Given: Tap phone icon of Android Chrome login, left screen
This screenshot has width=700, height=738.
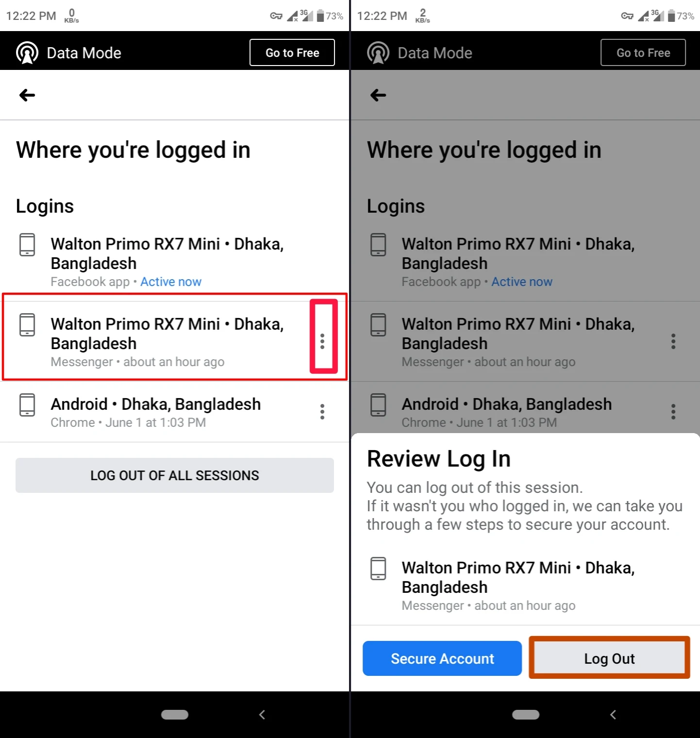Looking at the screenshot, I should [x=27, y=405].
